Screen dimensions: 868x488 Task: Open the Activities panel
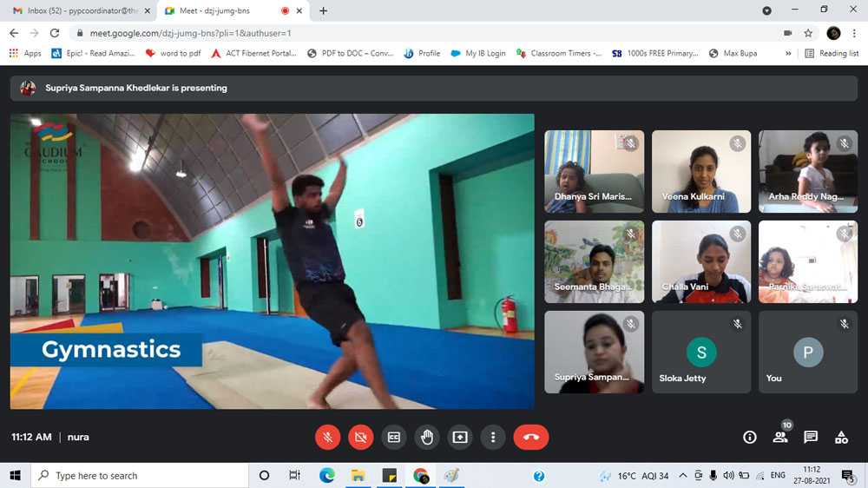click(x=841, y=438)
